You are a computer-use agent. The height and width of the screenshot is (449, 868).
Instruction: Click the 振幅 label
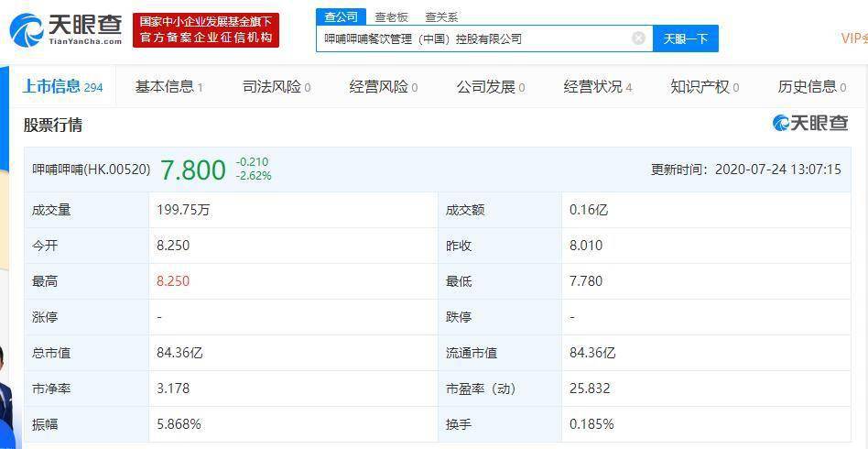tap(45, 424)
